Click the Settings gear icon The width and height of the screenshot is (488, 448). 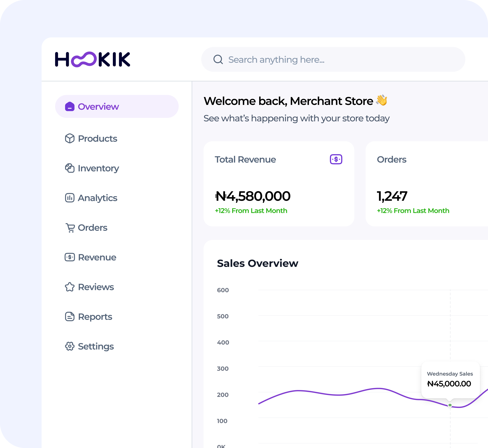[70, 346]
